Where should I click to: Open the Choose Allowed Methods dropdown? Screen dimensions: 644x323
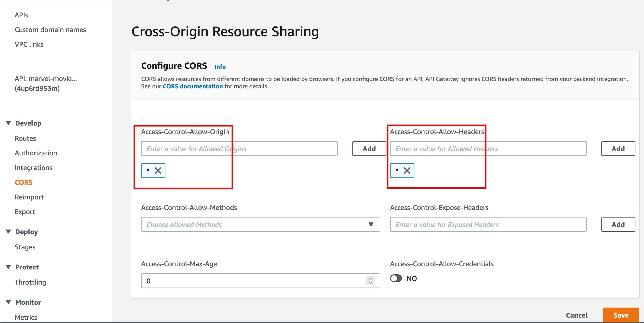[260, 224]
